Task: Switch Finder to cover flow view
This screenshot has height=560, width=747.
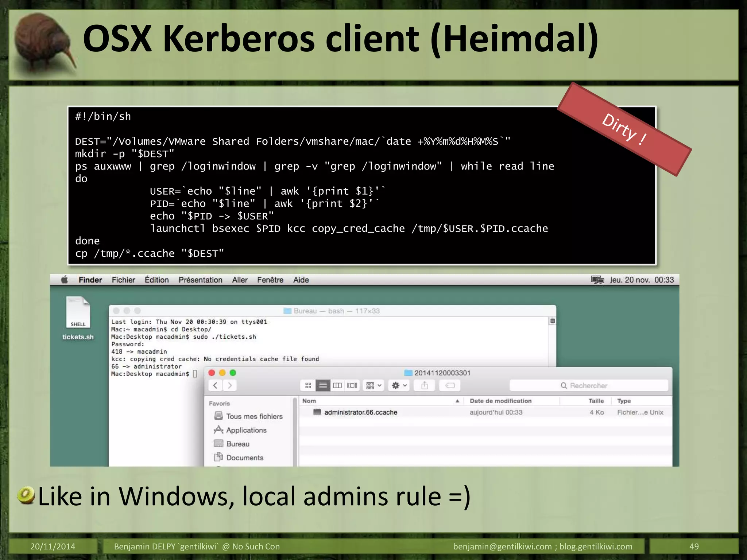Action: coord(352,385)
